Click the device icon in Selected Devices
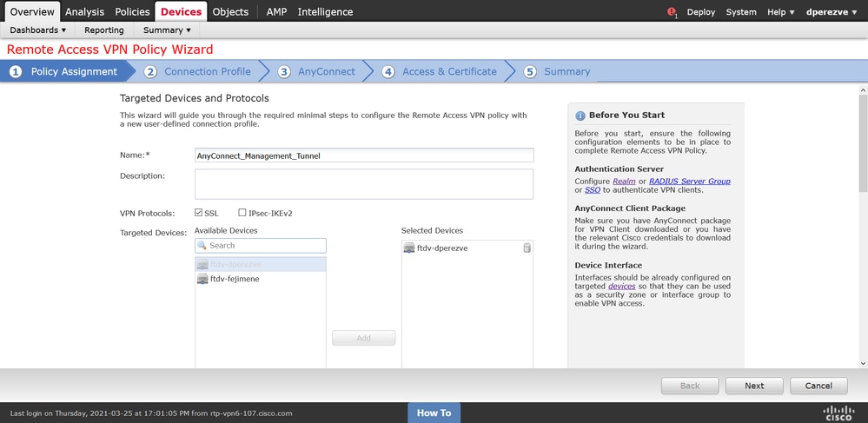 409,248
